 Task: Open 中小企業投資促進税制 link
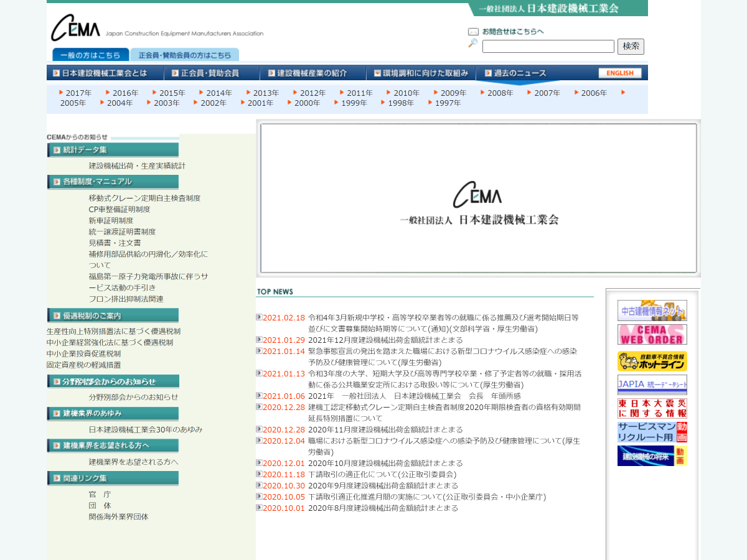tap(83, 353)
